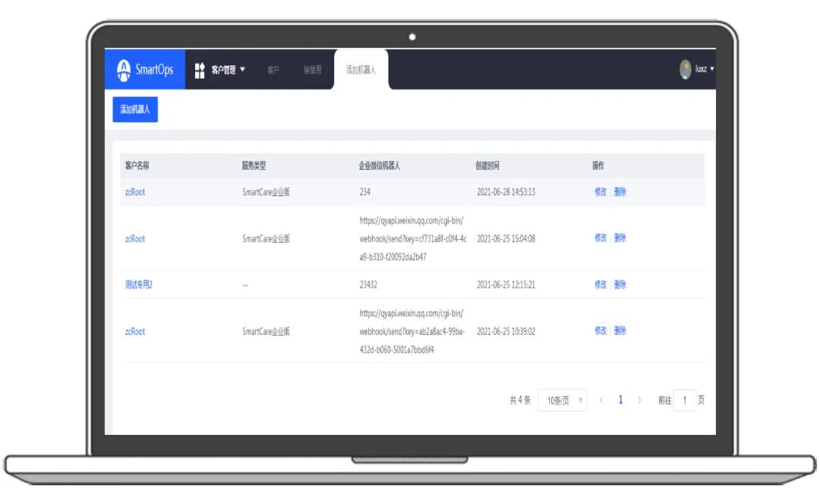
Task: Open the 测试专用2 customer link
Action: tap(139, 285)
